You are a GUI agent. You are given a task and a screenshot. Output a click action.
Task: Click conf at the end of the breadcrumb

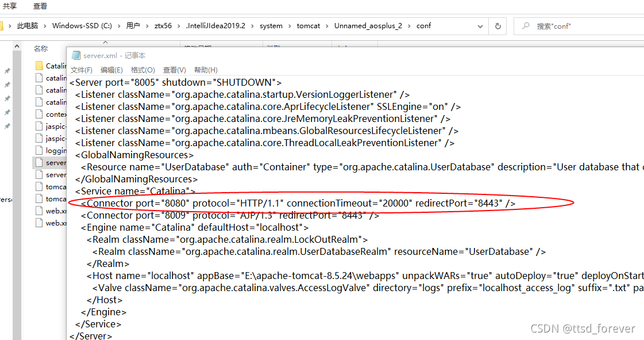pos(423,25)
